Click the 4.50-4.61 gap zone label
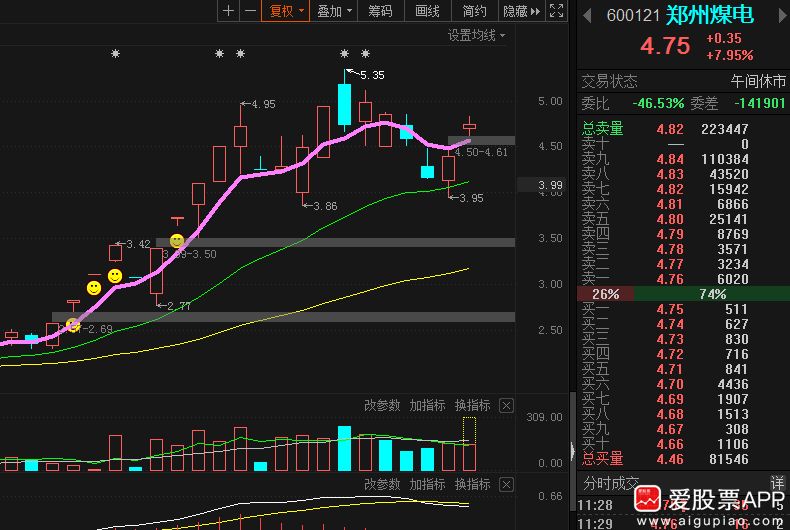The width and height of the screenshot is (790, 530). coord(481,152)
